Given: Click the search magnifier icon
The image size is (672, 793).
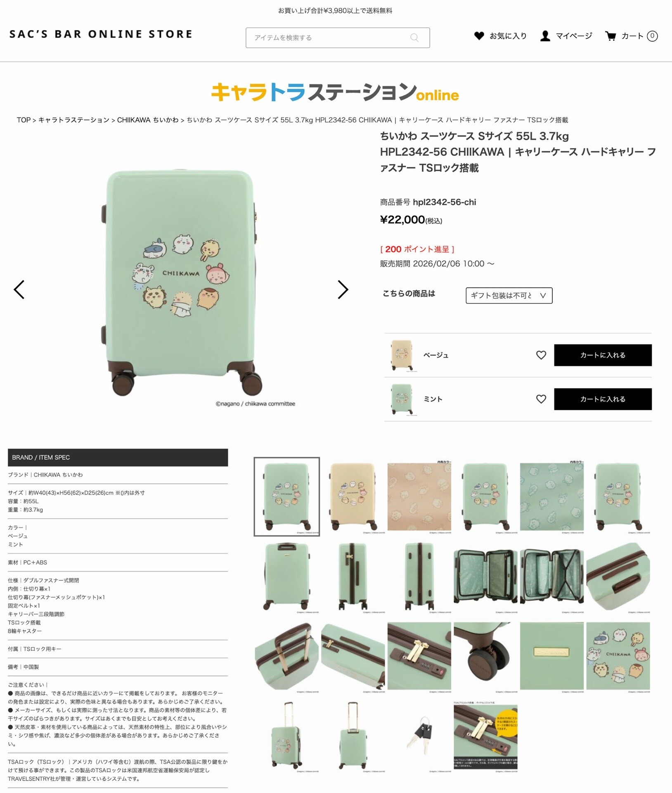Looking at the screenshot, I should [x=414, y=38].
